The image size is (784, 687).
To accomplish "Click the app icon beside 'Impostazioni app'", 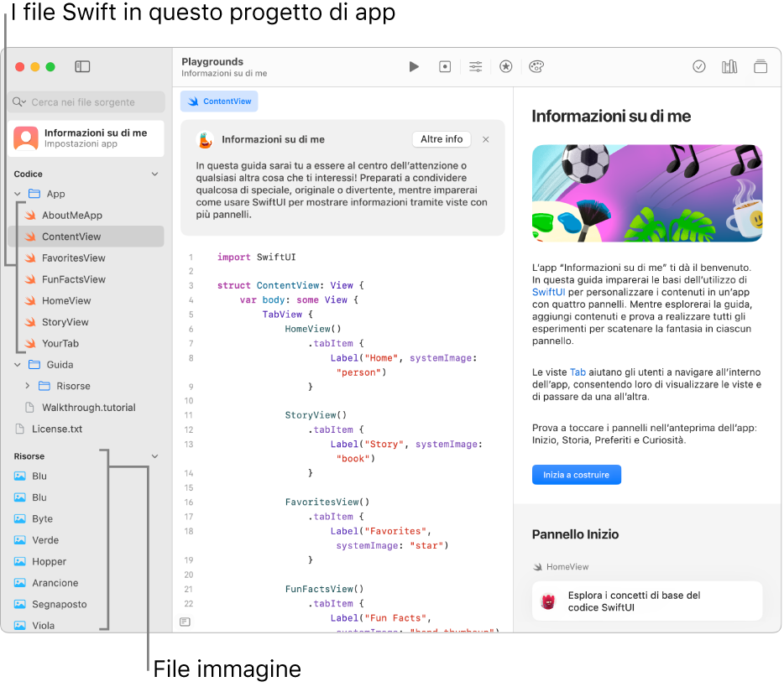I will pos(26,138).
